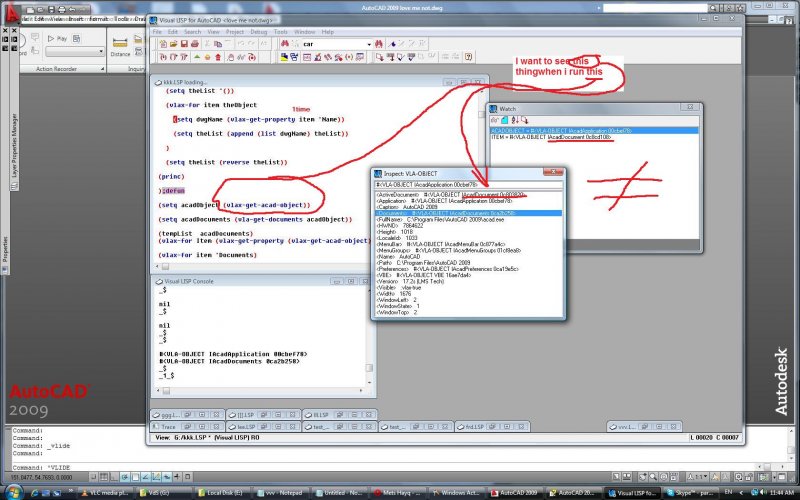Open the Workspace Switching gear dropdown in status bar
The height and width of the screenshot is (500, 800).
[741, 477]
